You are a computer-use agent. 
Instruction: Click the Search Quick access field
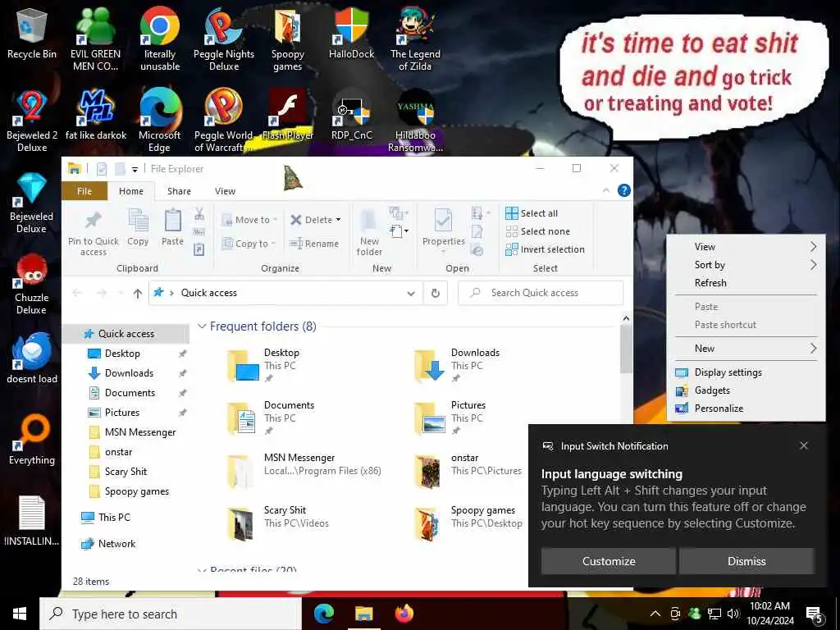[x=541, y=293]
